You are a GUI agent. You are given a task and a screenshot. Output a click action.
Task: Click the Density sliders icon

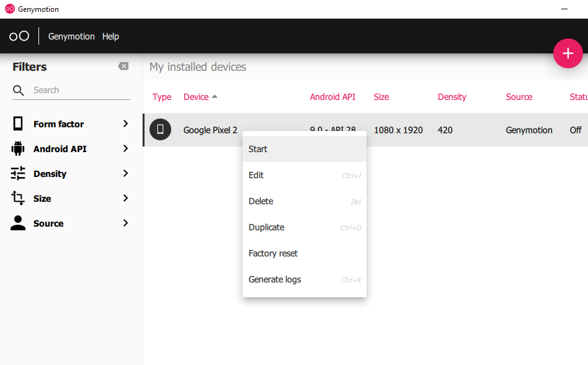18,173
